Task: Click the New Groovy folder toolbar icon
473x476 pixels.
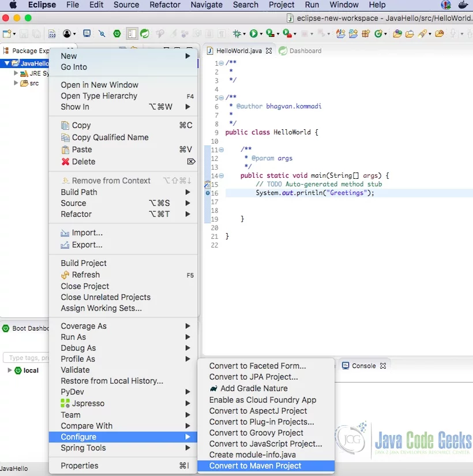Action: (353, 33)
